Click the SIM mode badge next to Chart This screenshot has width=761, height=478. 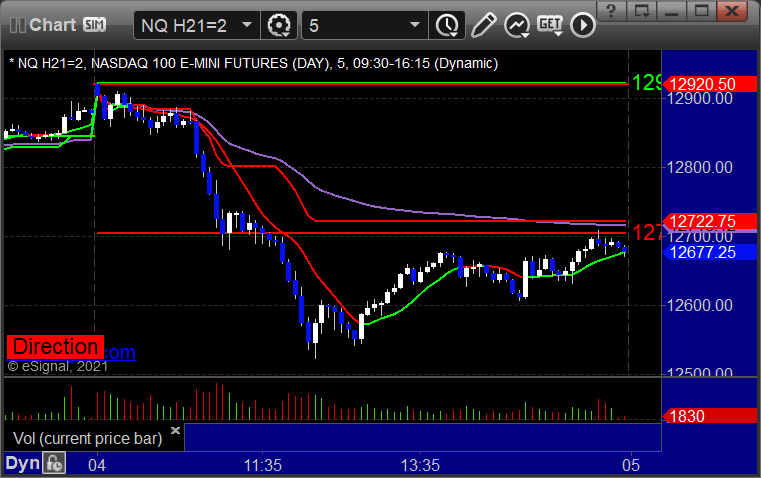(94, 24)
